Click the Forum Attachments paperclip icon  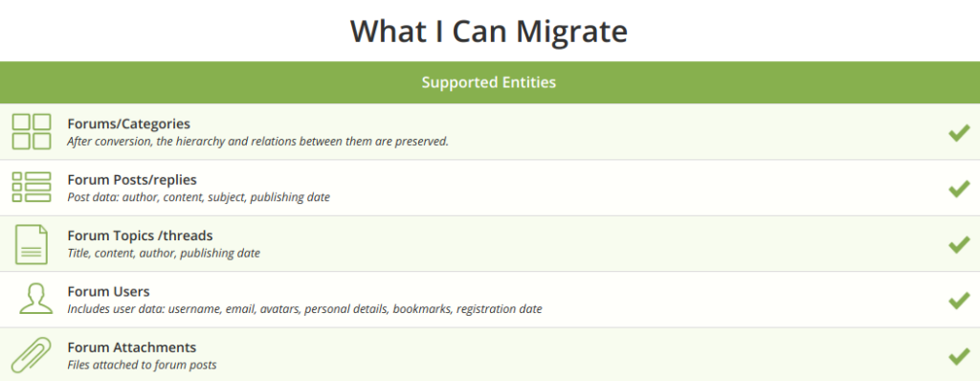[32, 355]
